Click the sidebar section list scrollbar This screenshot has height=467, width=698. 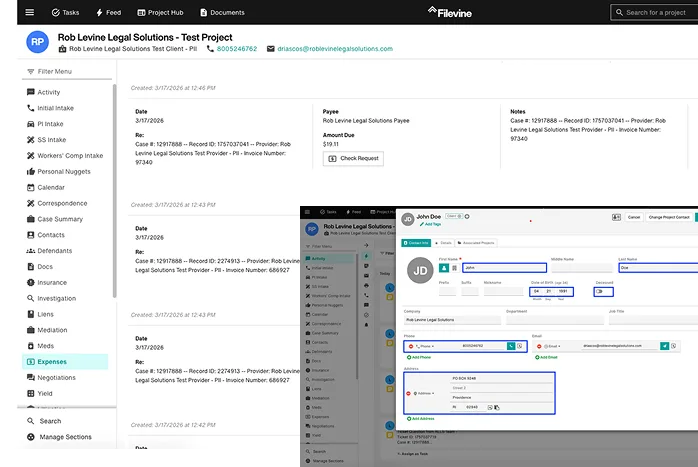pyautogui.click(x=114, y=191)
